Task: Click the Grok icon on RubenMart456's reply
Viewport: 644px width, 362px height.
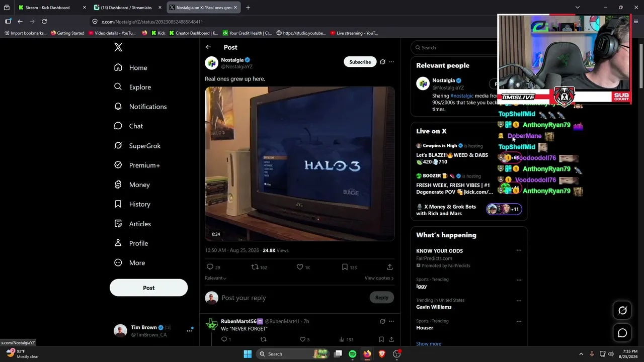Action: [x=382, y=321]
